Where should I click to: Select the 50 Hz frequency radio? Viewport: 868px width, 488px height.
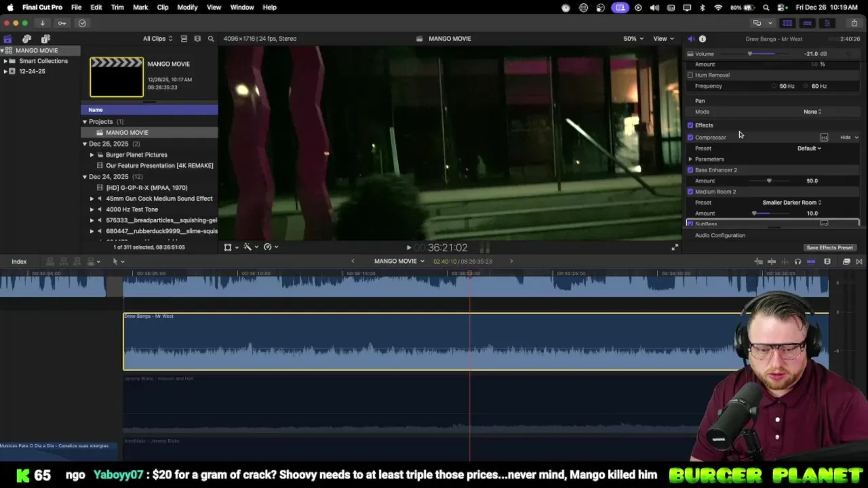click(774, 86)
